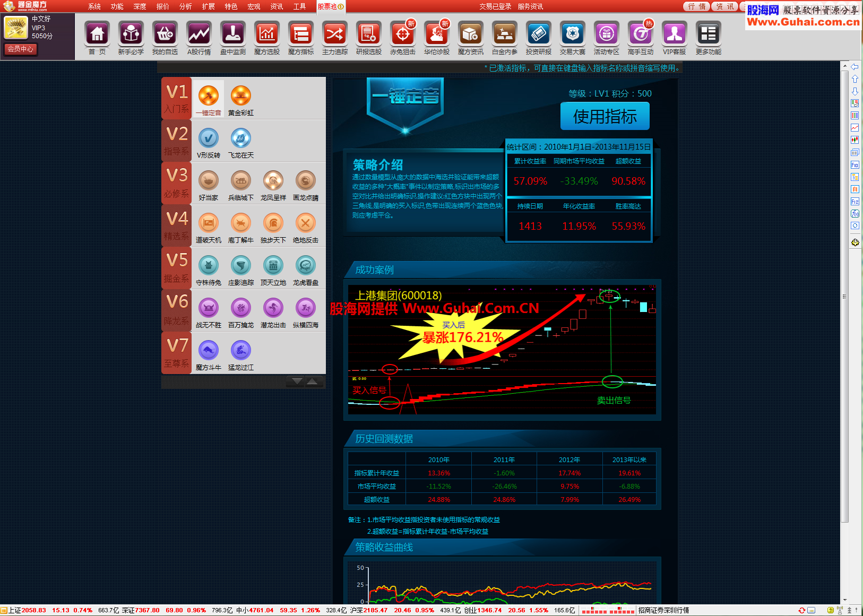The height and width of the screenshot is (616, 863).
Task: Open 活动专区 events icon
Action: tap(607, 38)
